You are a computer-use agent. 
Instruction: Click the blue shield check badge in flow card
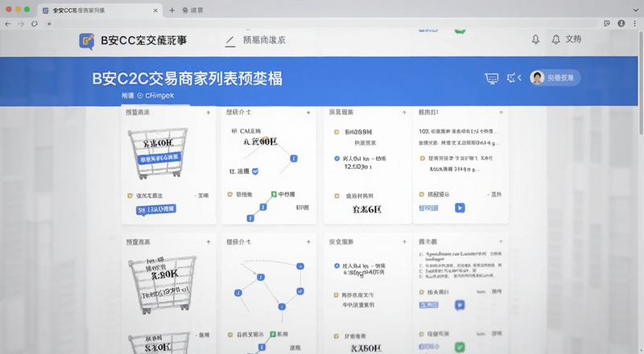point(255,171)
